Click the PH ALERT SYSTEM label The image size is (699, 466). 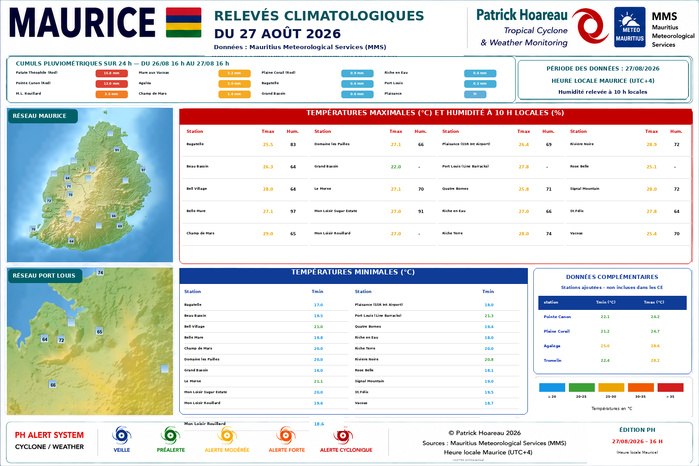point(49,435)
